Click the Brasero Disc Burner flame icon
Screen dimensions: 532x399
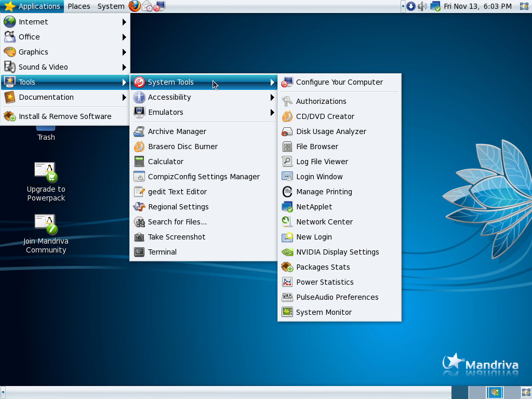click(139, 147)
